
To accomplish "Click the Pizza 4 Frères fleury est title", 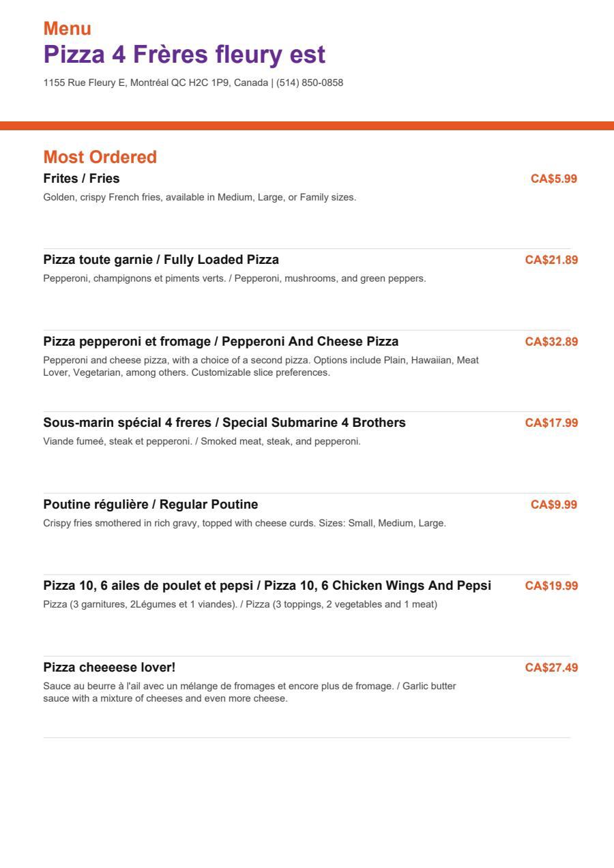I will click(x=184, y=55).
